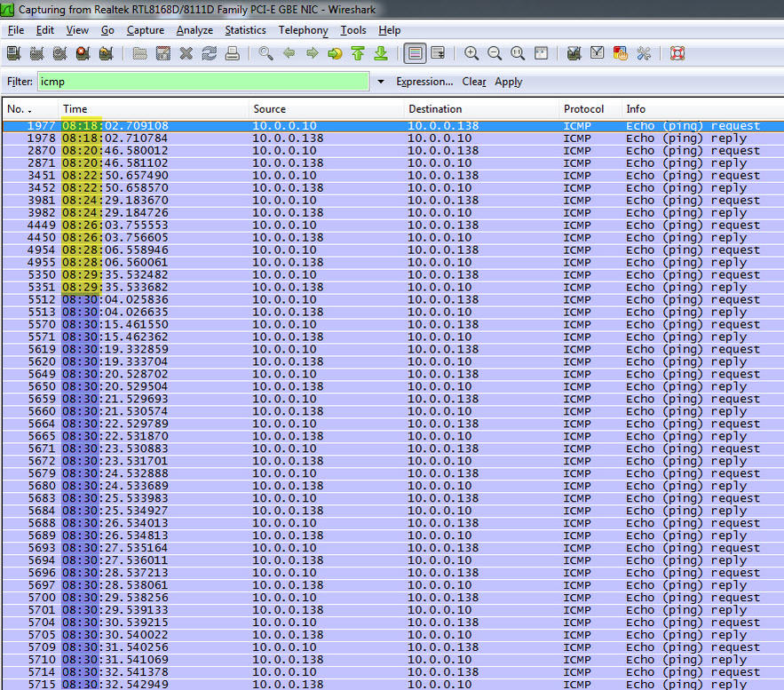Sort by the Time column header
Screen dimensions: 784x690
153,109
